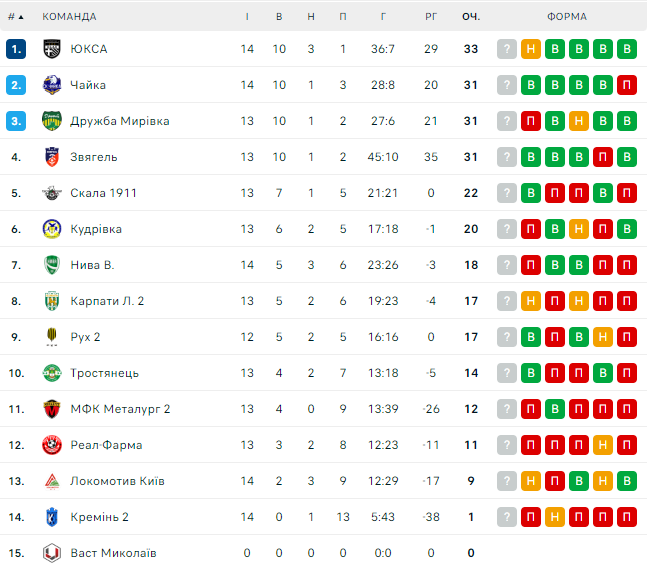
Task: Click the Звягель team crest
Action: click(x=53, y=157)
